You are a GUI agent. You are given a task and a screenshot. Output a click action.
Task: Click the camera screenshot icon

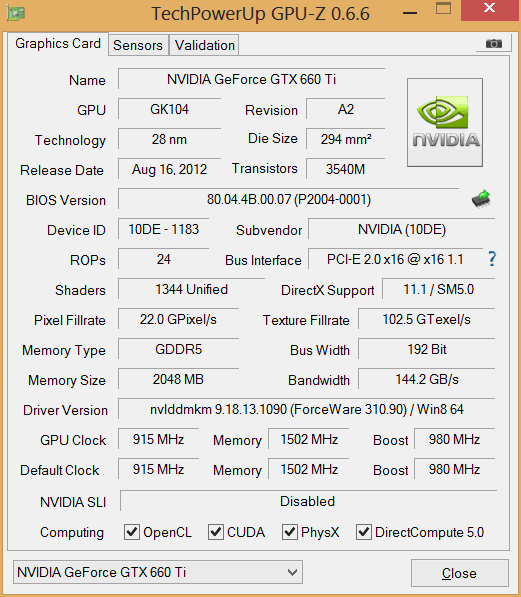(x=494, y=44)
